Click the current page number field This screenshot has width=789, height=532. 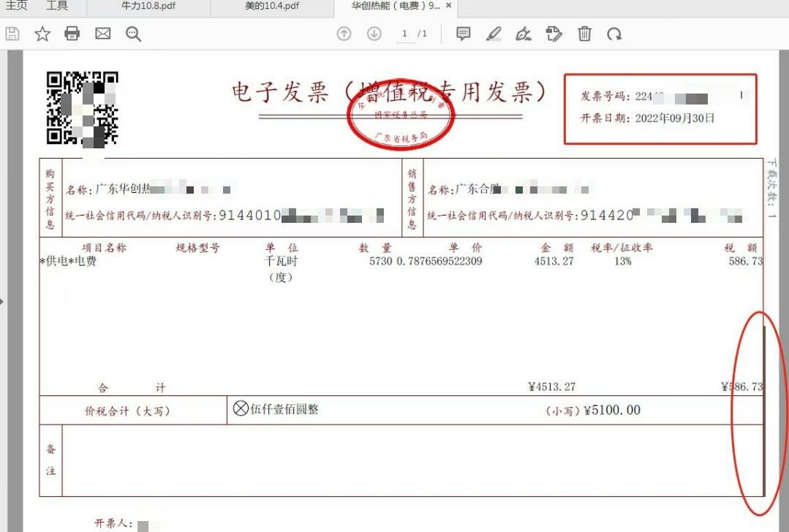point(404,34)
